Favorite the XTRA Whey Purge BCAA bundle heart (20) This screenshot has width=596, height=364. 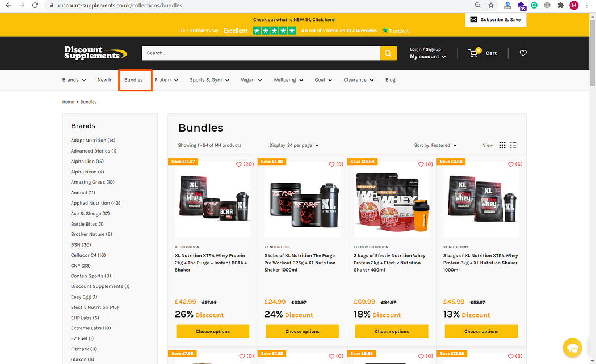click(238, 164)
